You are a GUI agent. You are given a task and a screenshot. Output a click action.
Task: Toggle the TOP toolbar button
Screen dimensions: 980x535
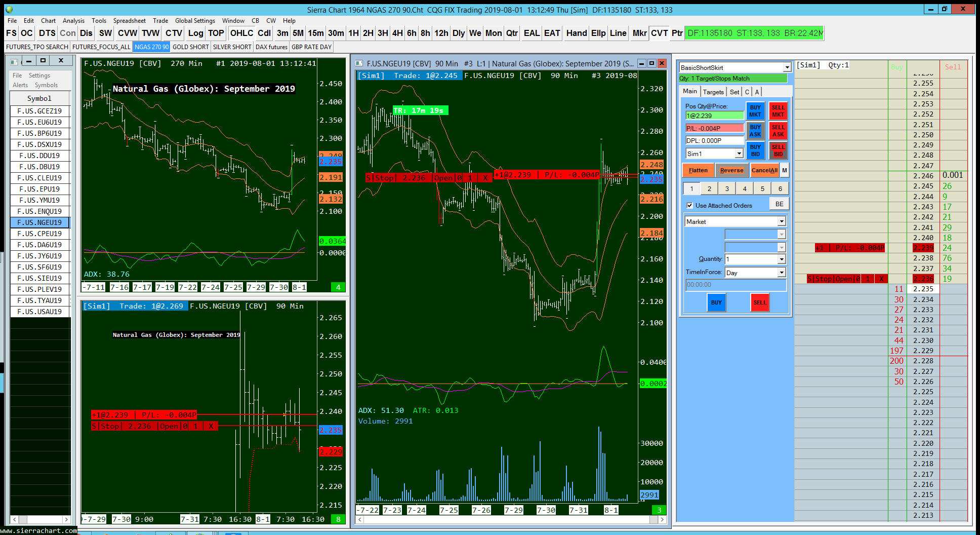pyautogui.click(x=216, y=33)
